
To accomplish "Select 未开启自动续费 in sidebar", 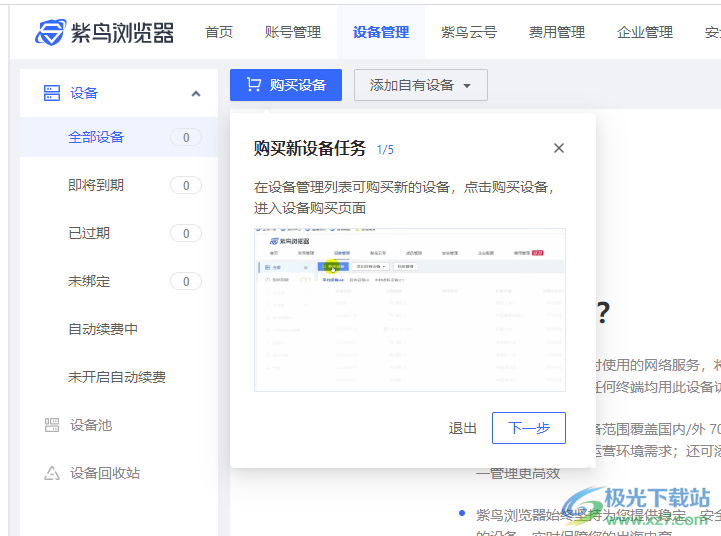I will pos(119,377).
